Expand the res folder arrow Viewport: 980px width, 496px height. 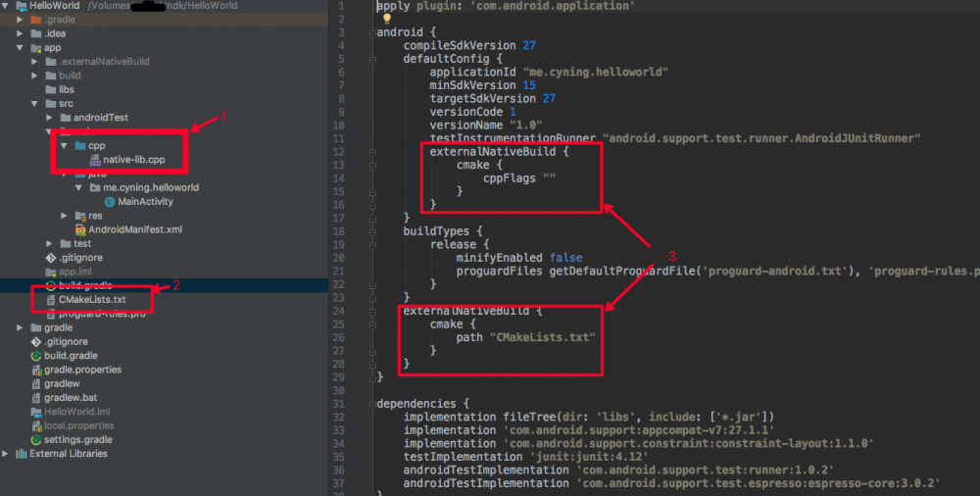coord(64,216)
